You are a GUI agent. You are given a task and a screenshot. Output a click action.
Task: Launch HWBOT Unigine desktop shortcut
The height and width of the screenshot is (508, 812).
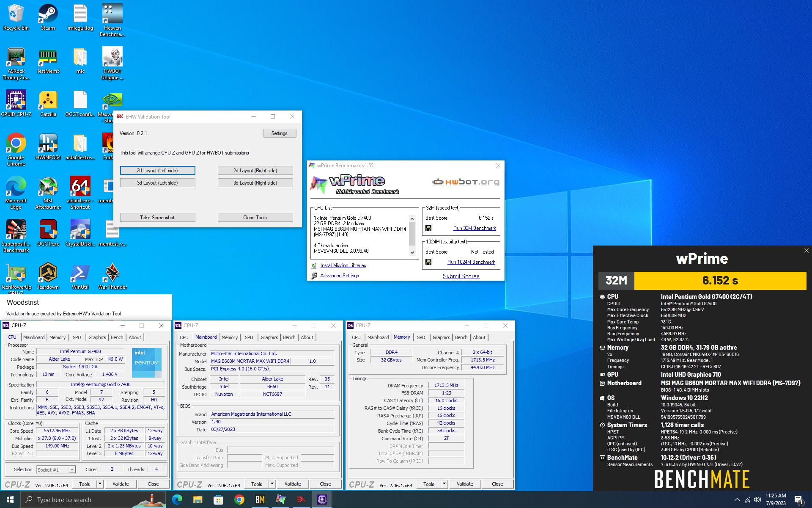point(112,63)
